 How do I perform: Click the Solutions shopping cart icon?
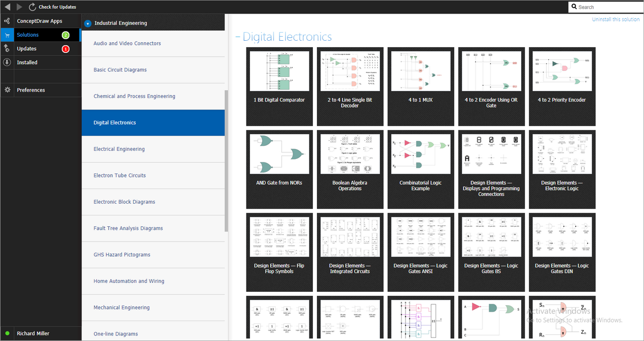coord(7,35)
